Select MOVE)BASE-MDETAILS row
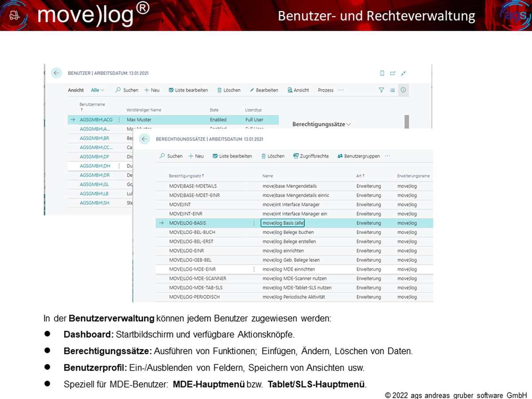 294,186
